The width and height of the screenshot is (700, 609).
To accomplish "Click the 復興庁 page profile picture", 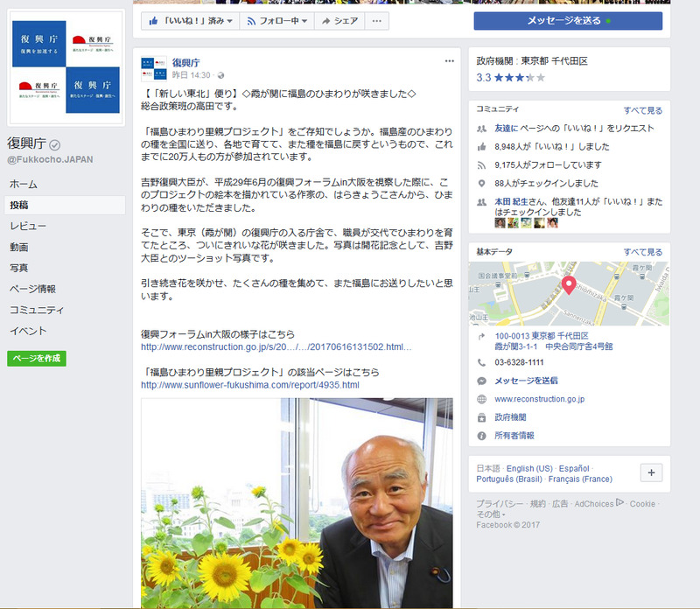I will (66, 67).
